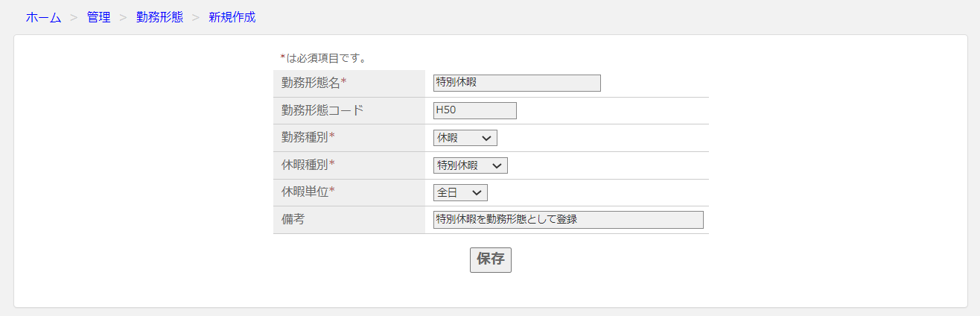Image resolution: width=980 pixels, height=316 pixels.
Task: Save the form with 保存 button
Action: pyautogui.click(x=491, y=259)
